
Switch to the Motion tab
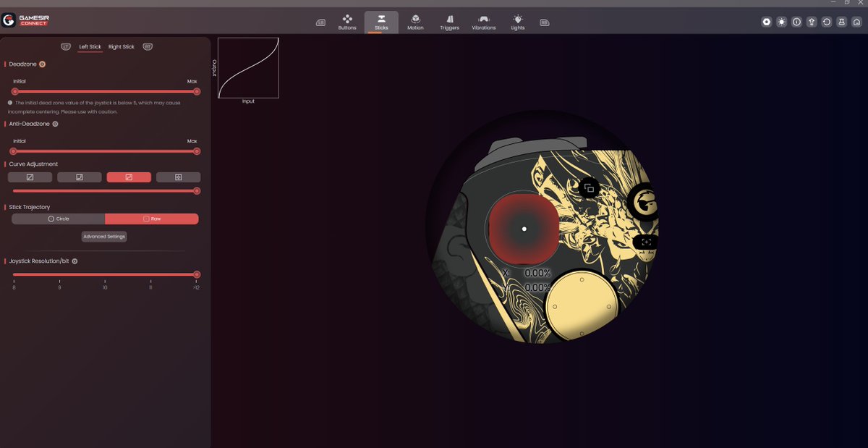(x=415, y=22)
